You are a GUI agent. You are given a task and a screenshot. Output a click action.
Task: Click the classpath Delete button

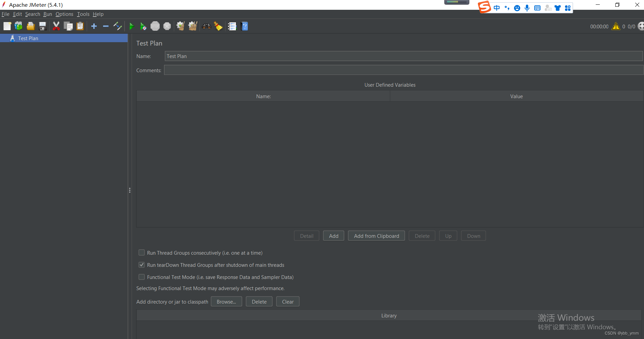click(259, 302)
